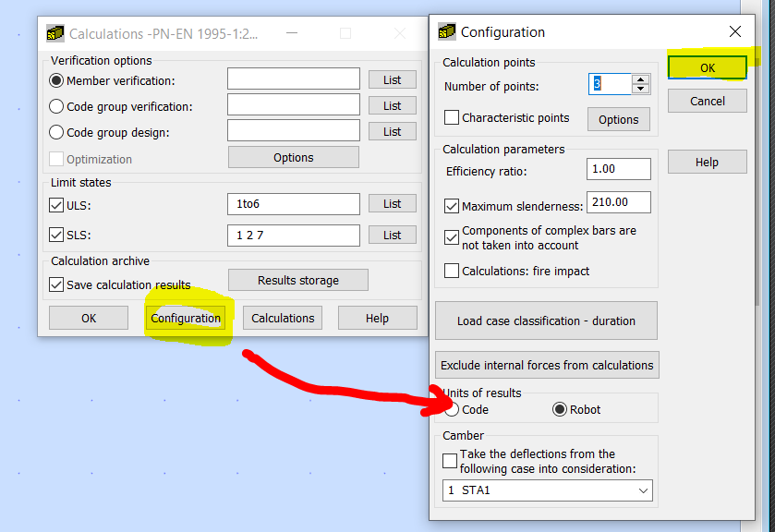Viewport: 775px width, 532px height.
Task: Open Help in Calculations window
Action: [377, 318]
